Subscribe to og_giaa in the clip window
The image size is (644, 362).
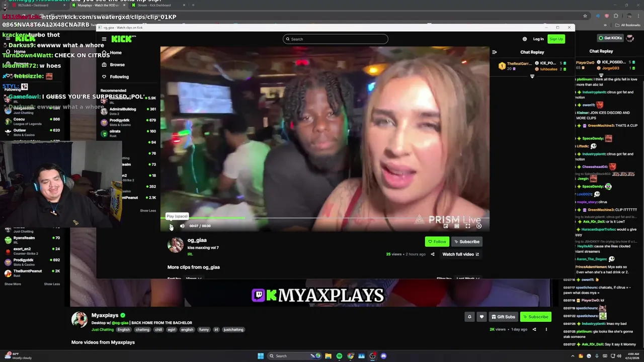pos(466,242)
